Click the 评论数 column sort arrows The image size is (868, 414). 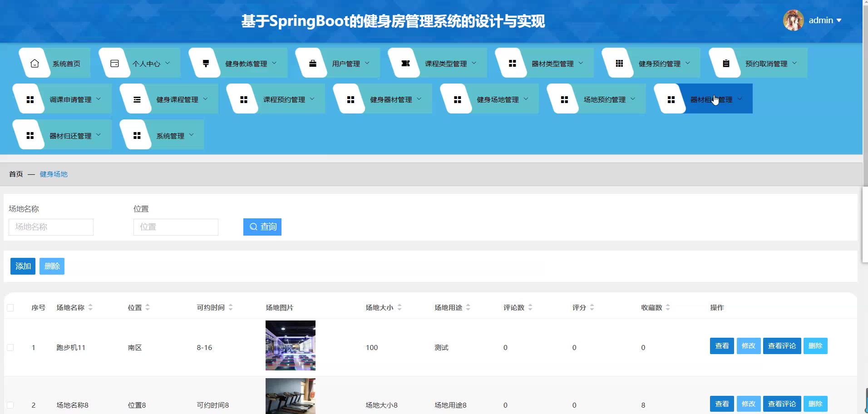(530, 307)
